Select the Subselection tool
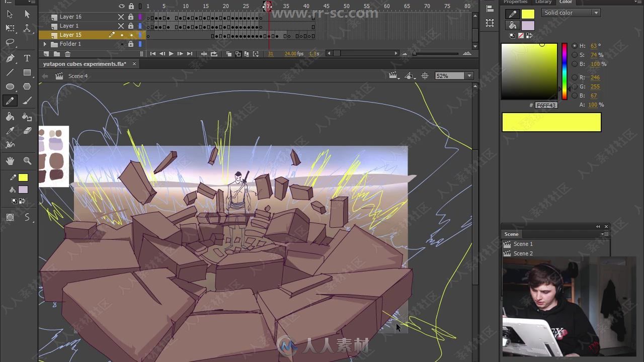 click(27, 14)
